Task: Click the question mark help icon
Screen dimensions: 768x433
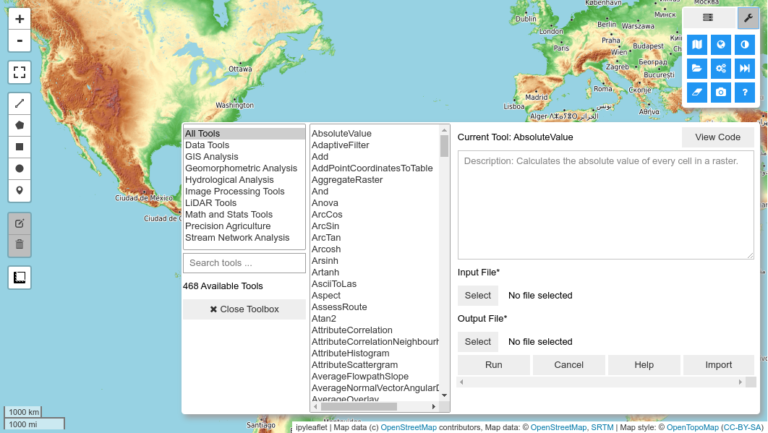Action: pyautogui.click(x=744, y=92)
